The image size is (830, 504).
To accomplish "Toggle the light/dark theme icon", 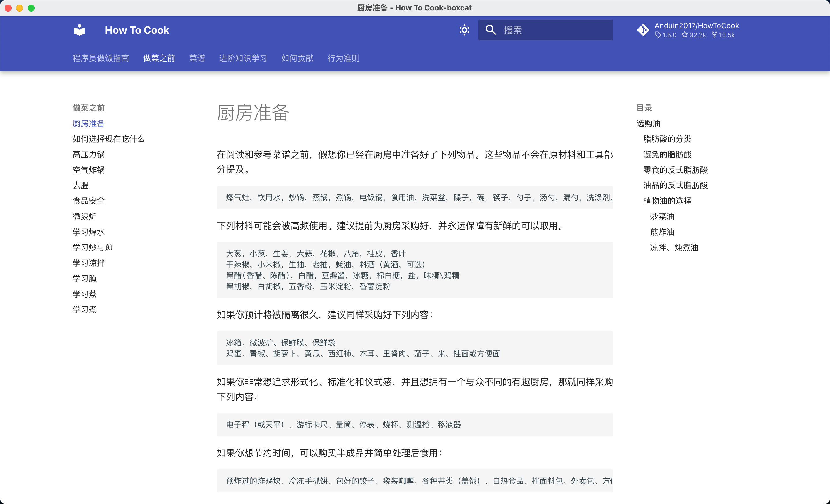I will click(464, 30).
